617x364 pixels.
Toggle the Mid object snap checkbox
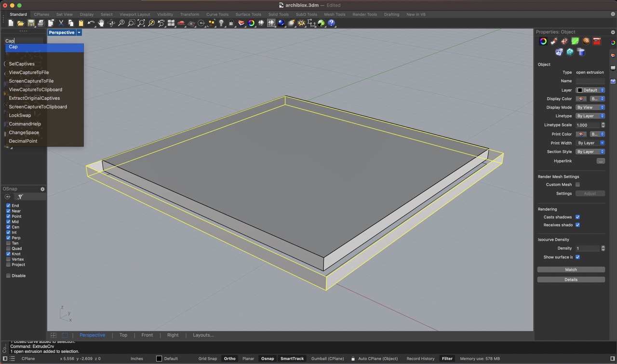click(8, 222)
